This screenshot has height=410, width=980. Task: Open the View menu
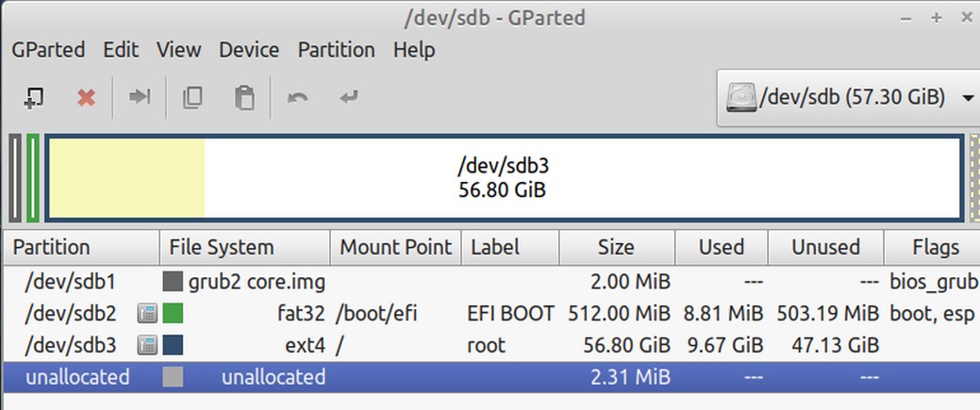point(179,50)
